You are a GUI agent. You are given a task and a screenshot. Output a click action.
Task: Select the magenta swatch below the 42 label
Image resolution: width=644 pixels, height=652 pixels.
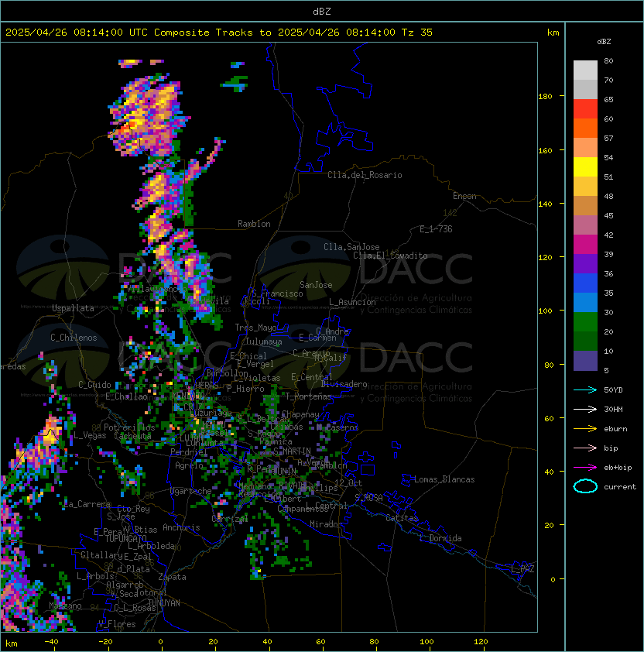pyautogui.click(x=585, y=245)
